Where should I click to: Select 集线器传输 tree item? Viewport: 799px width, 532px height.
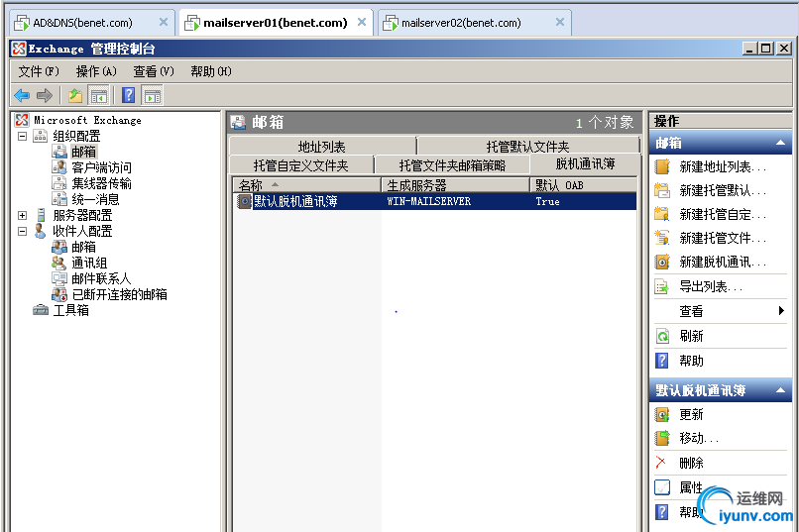(101, 183)
